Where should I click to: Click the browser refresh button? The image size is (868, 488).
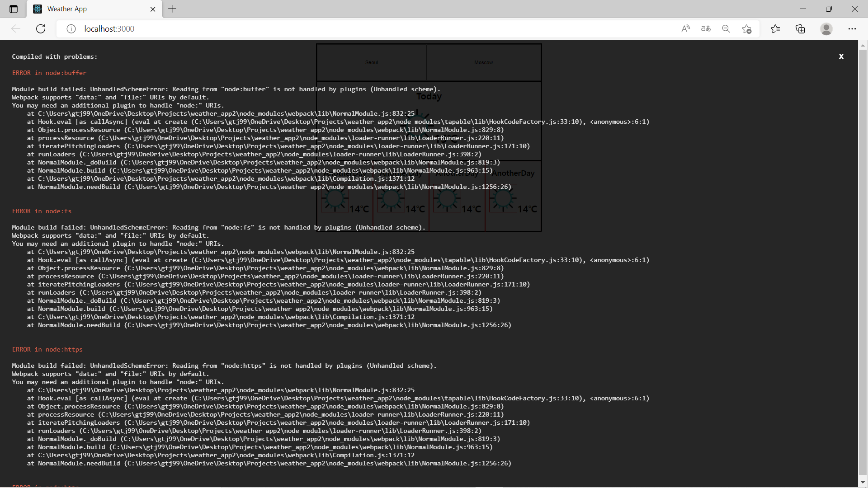coord(41,29)
